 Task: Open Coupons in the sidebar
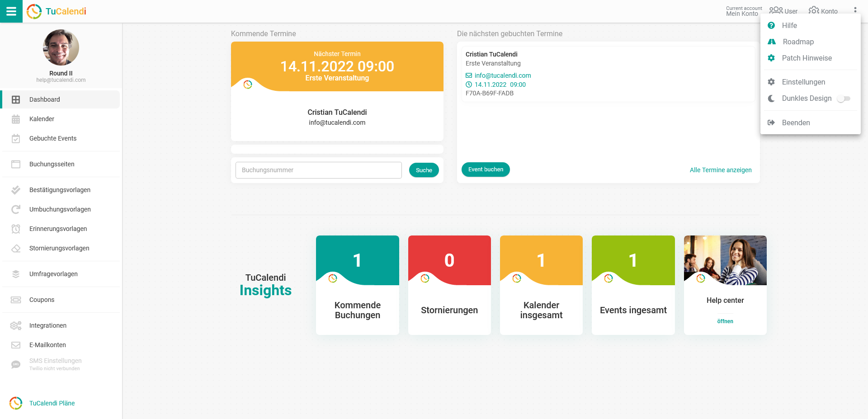click(61, 300)
